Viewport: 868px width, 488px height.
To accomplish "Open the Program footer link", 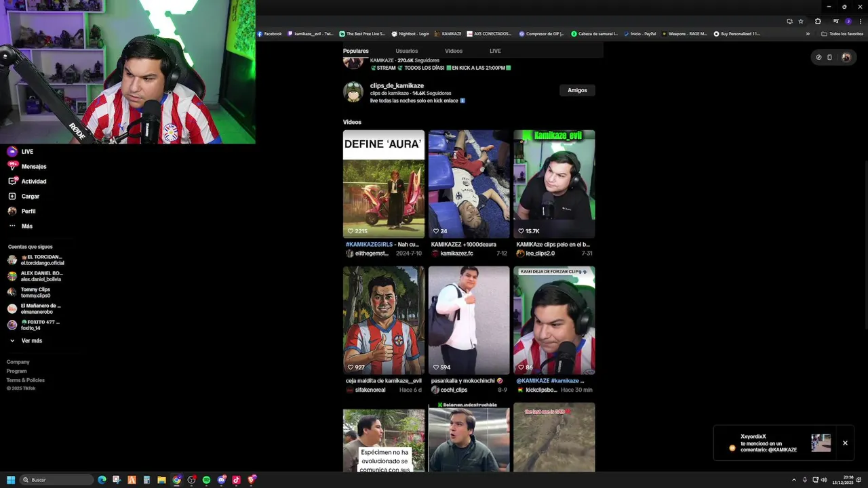I will 17,371.
